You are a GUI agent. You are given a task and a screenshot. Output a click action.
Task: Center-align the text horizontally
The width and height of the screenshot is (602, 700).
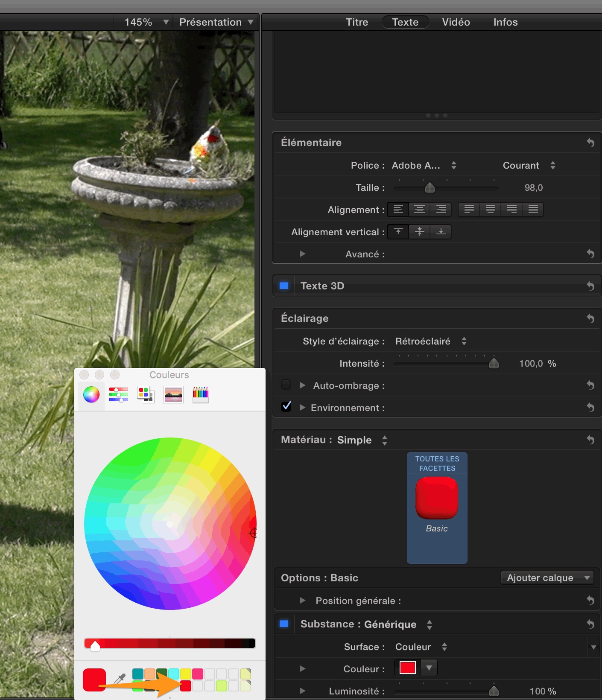tap(420, 210)
